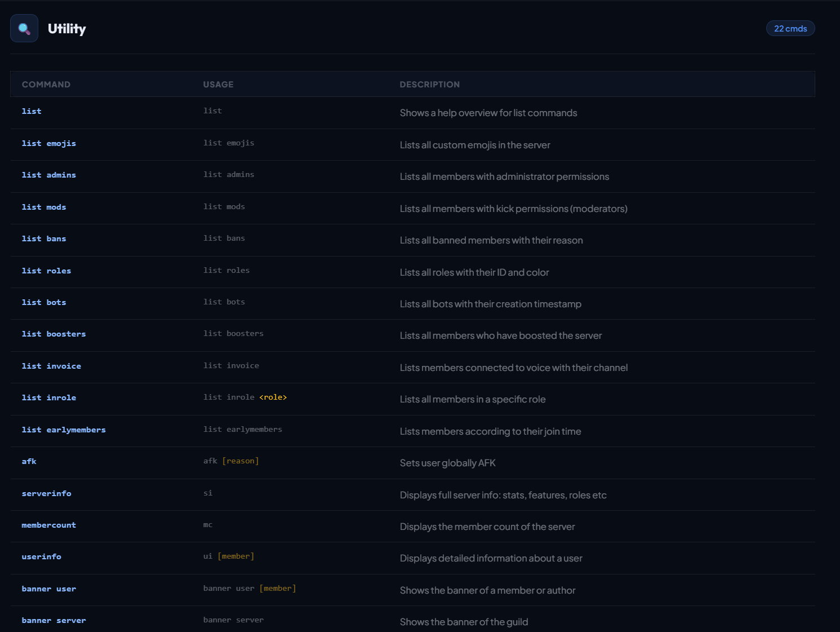Click the userinfo usage text 'ui [member]'
Image resolution: width=840 pixels, height=632 pixels.
coord(229,556)
